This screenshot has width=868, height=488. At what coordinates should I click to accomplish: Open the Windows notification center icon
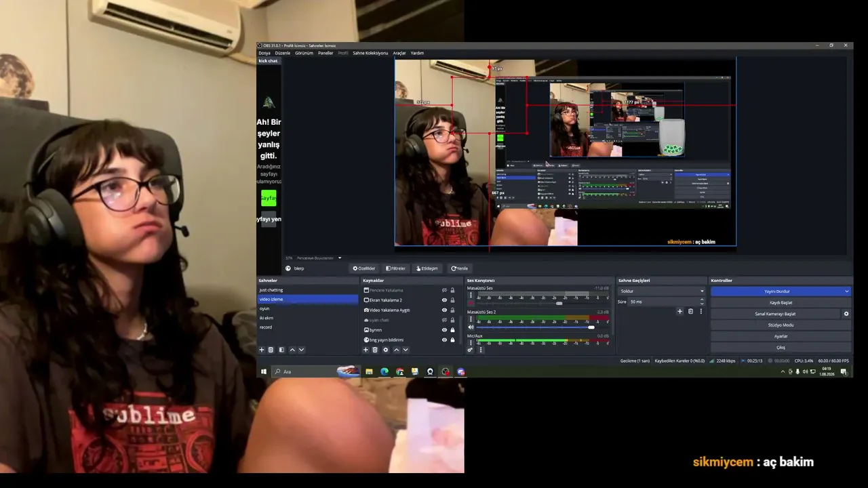click(844, 371)
